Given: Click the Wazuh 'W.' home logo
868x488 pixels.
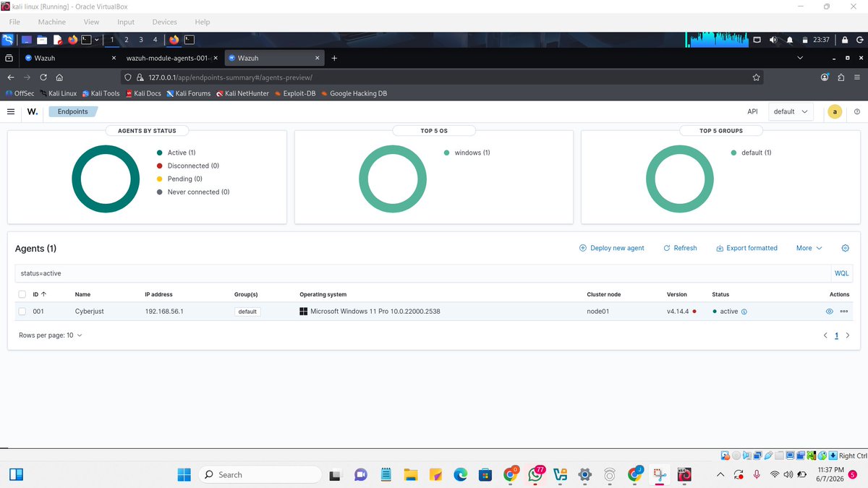Looking at the screenshot, I should point(32,111).
